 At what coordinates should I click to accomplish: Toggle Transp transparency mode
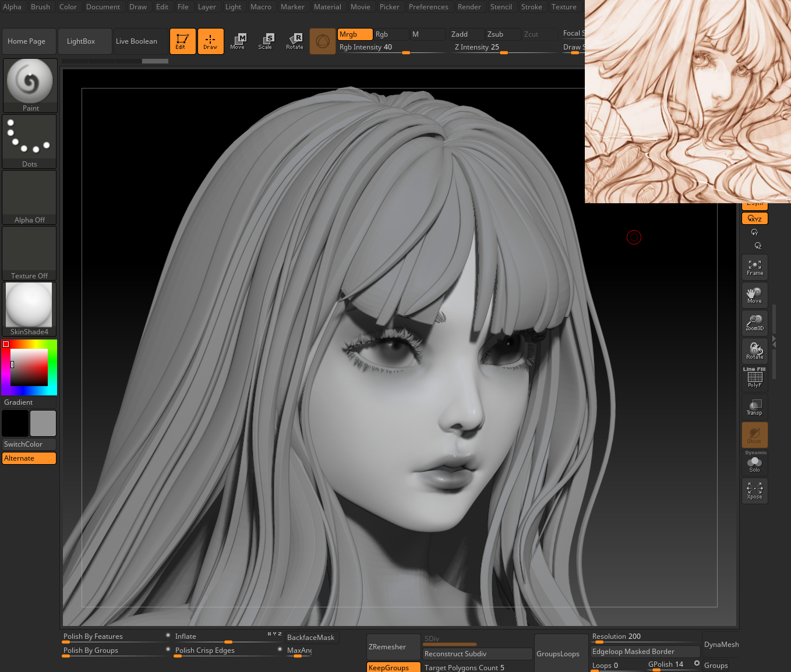click(x=754, y=407)
